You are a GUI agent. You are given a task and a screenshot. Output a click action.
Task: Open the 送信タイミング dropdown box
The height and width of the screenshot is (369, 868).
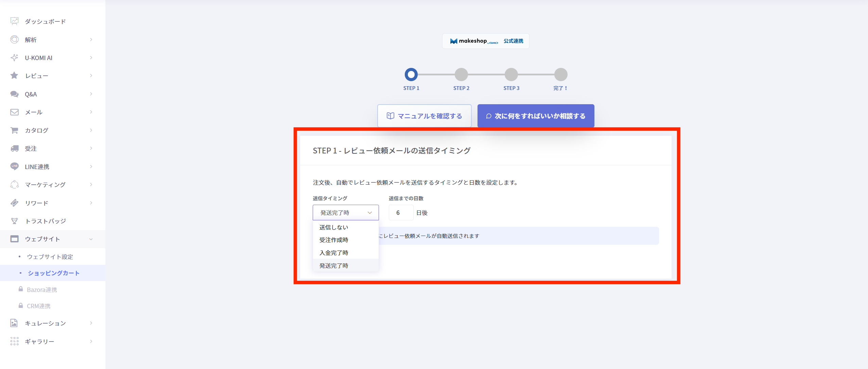click(x=345, y=213)
